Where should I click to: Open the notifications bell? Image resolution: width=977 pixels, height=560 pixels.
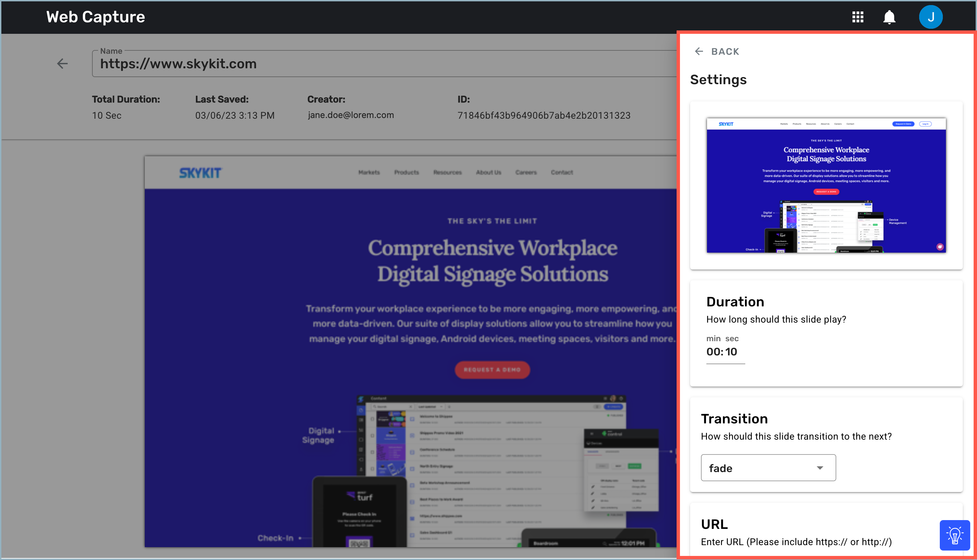click(889, 17)
